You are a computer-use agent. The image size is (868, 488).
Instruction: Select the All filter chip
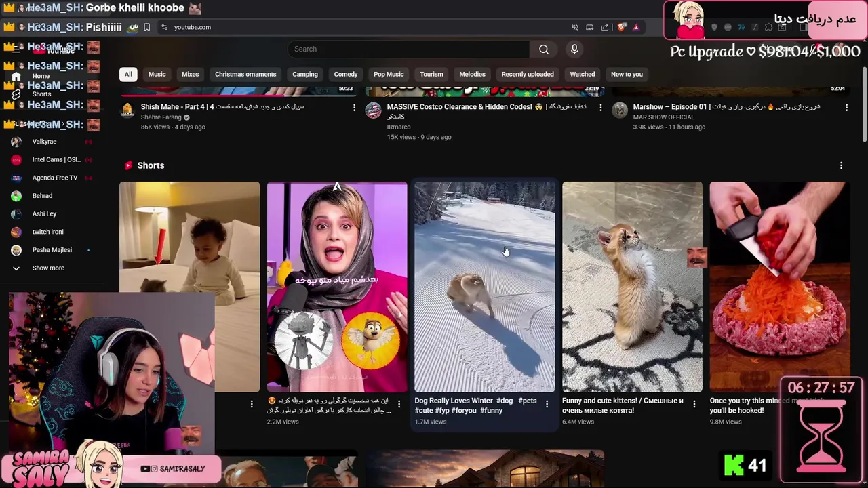(128, 74)
